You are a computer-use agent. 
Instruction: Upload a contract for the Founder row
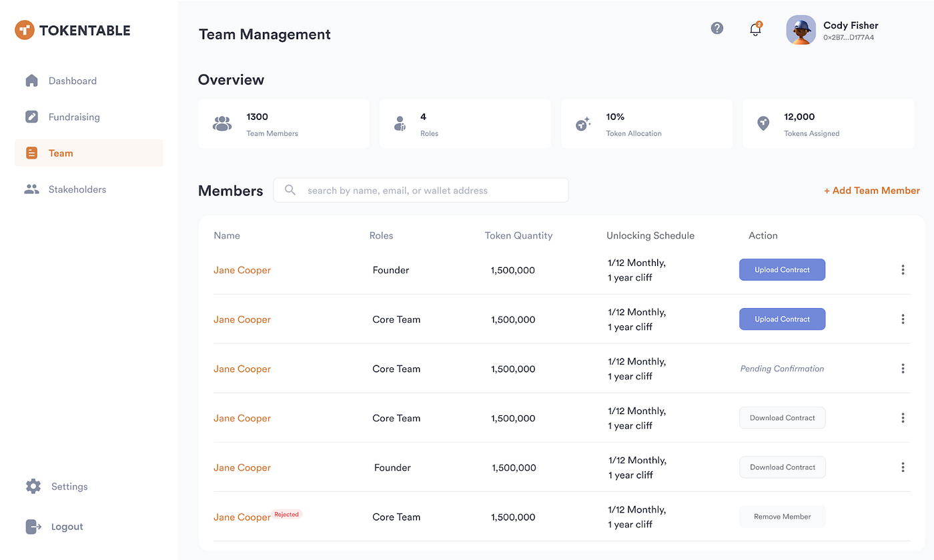(782, 269)
